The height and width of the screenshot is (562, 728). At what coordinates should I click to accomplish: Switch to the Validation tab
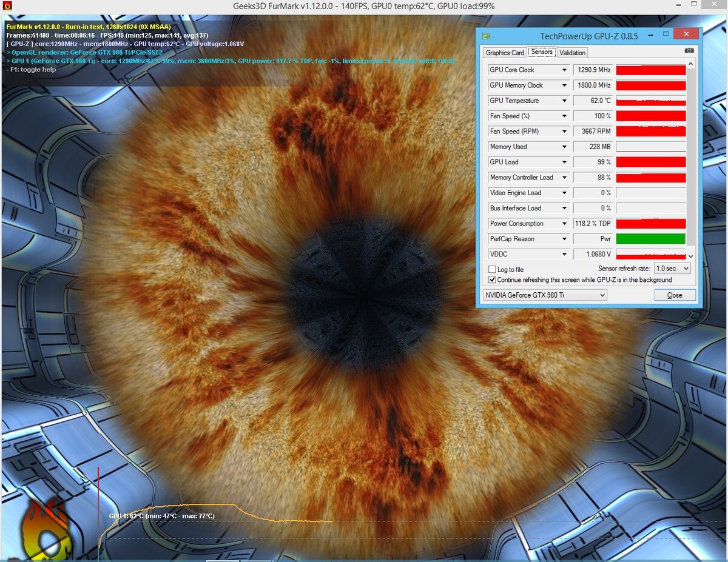(x=572, y=53)
